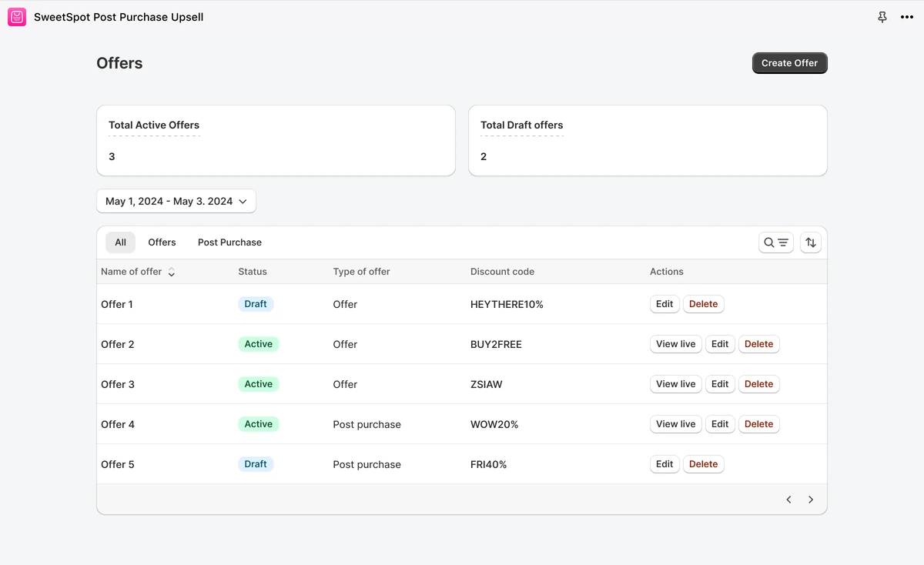This screenshot has height=565, width=924.
Task: Switch to the Offers tab
Action: [162, 242]
